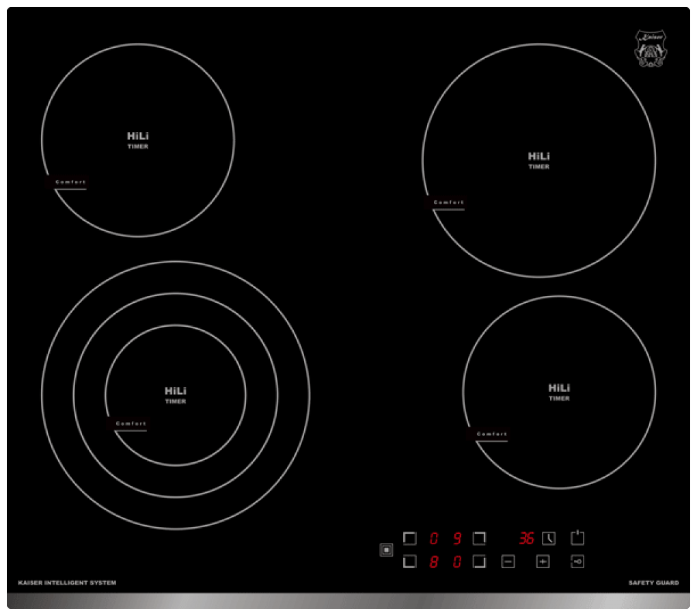
Task: Click the Kaiser crest logo
Action: pos(650,49)
